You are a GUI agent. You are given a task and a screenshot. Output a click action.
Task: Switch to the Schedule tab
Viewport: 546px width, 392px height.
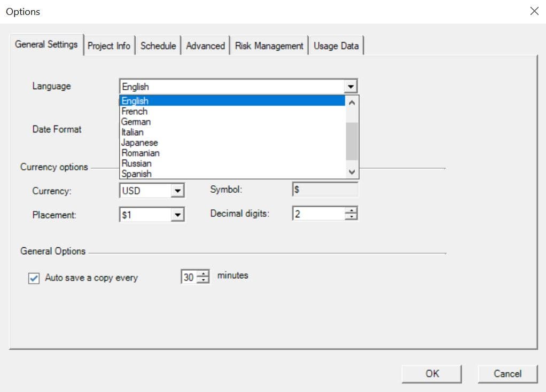158,46
